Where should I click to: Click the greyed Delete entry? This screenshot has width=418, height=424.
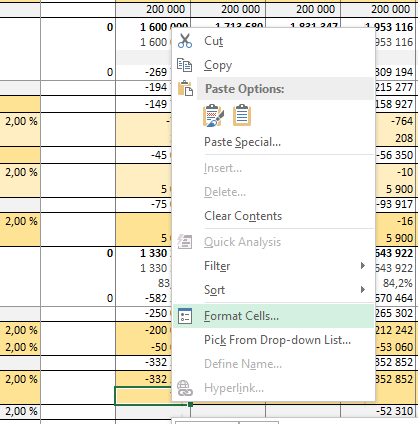pyautogui.click(x=273, y=192)
